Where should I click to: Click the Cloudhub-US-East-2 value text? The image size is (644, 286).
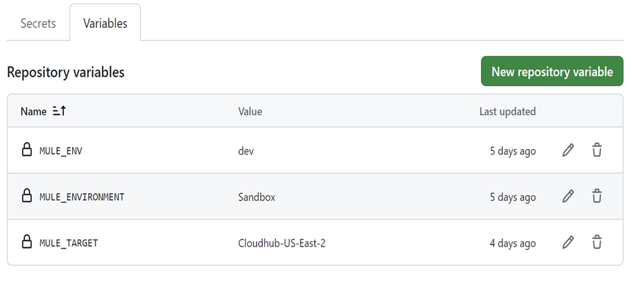281,243
